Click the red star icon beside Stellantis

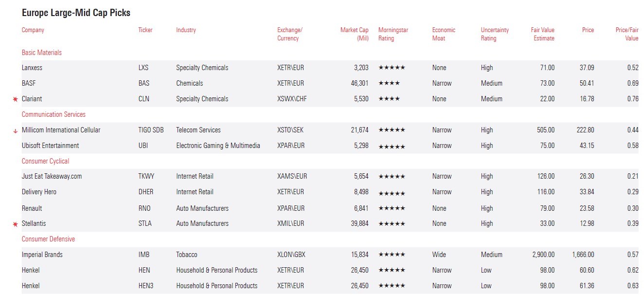(x=15, y=224)
